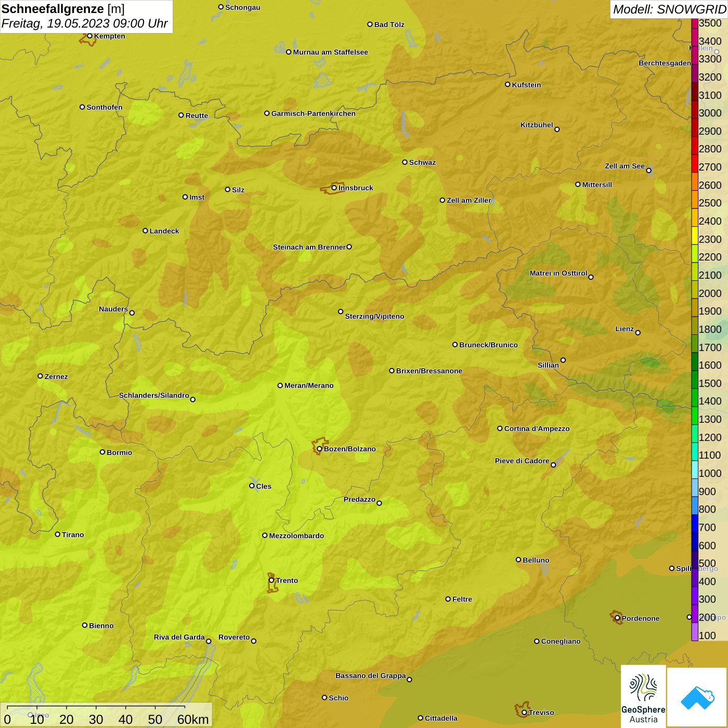Click the Cortina d'Ampezzo location dot

[500, 428]
